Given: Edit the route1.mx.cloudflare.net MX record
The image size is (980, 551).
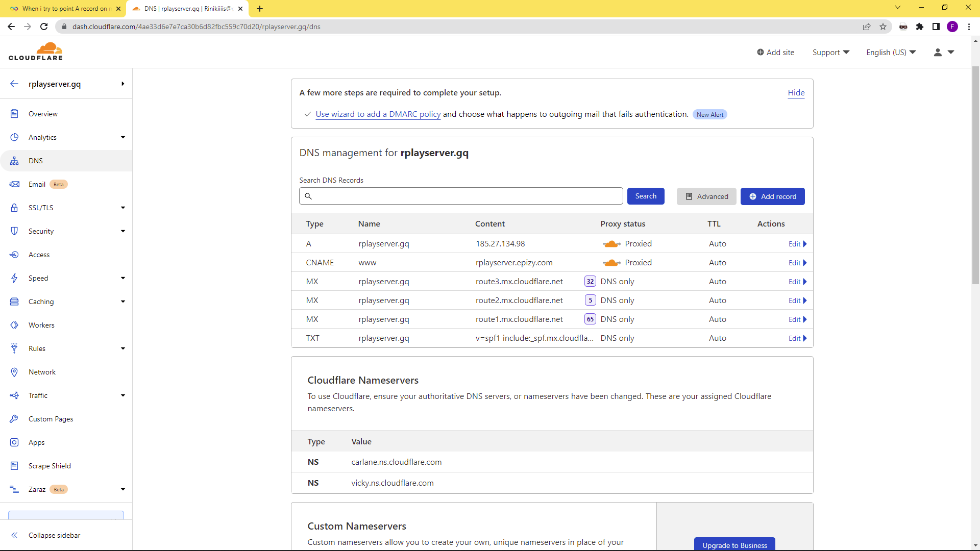Looking at the screenshot, I should pos(797,319).
